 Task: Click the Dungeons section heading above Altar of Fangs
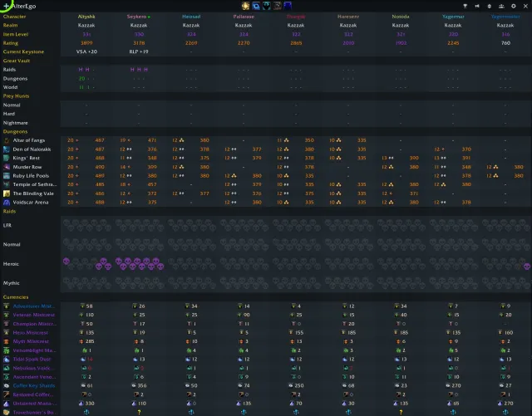(x=15, y=131)
